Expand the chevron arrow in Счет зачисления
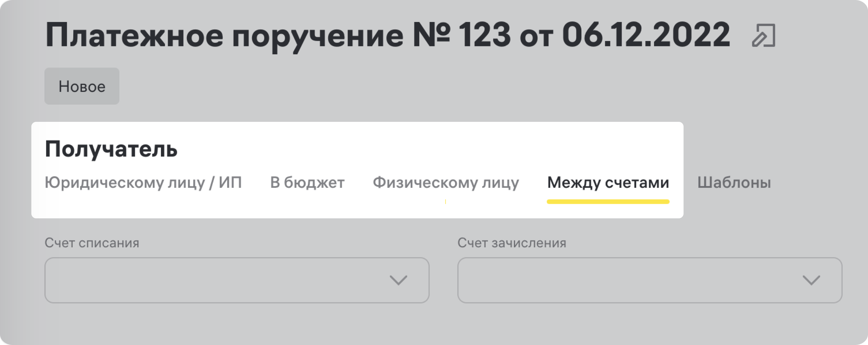This screenshot has height=345, width=868. pyautogui.click(x=811, y=280)
